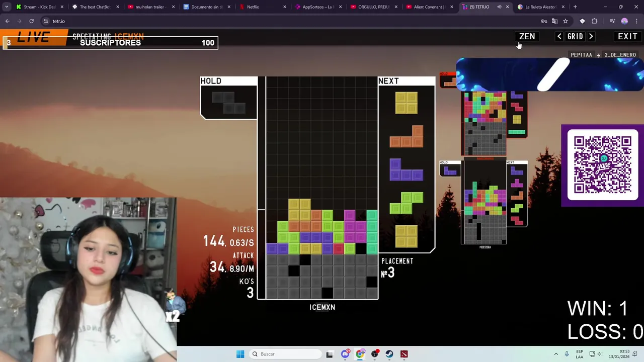Select the PEPITAA opponent mini board
The image size is (644, 362).
tap(484, 203)
